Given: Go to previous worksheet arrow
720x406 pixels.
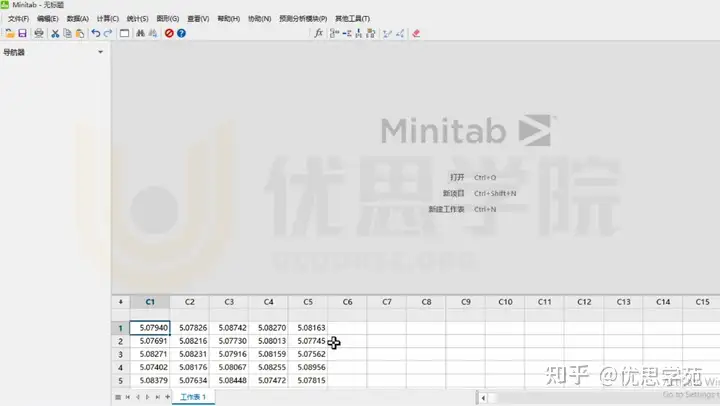Looking at the screenshot, I should click(x=138, y=397).
